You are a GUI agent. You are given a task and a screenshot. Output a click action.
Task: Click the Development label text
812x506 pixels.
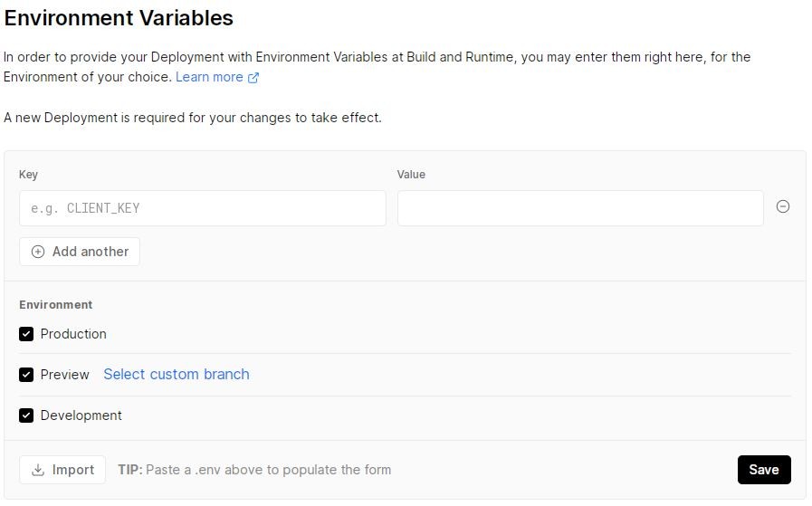81,415
